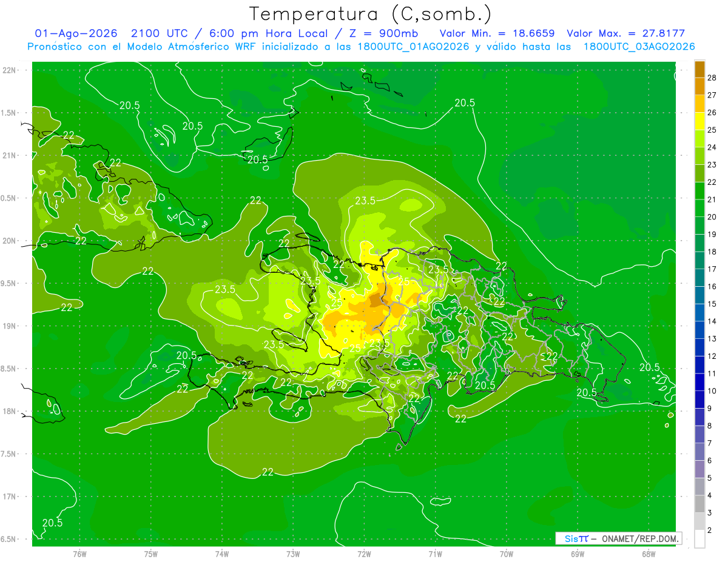Click the color scale value "26"
Screen dimensions: 728x562
coord(712,113)
